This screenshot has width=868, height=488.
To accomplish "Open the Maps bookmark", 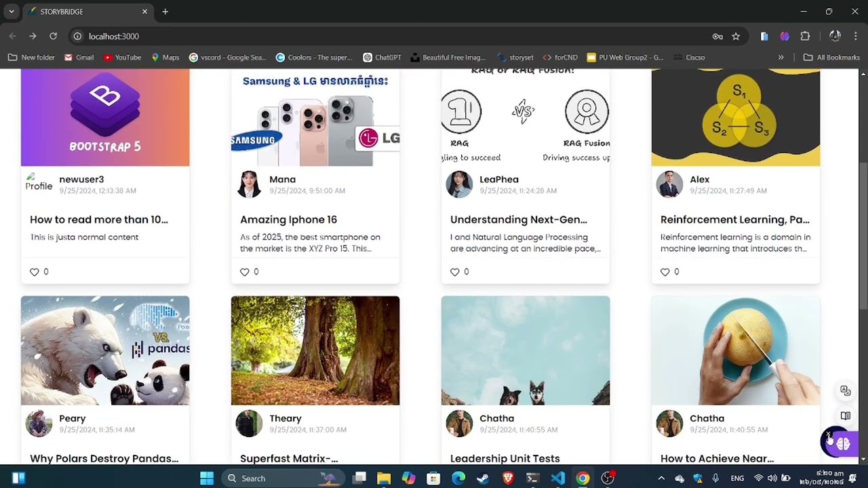I will pos(165,58).
